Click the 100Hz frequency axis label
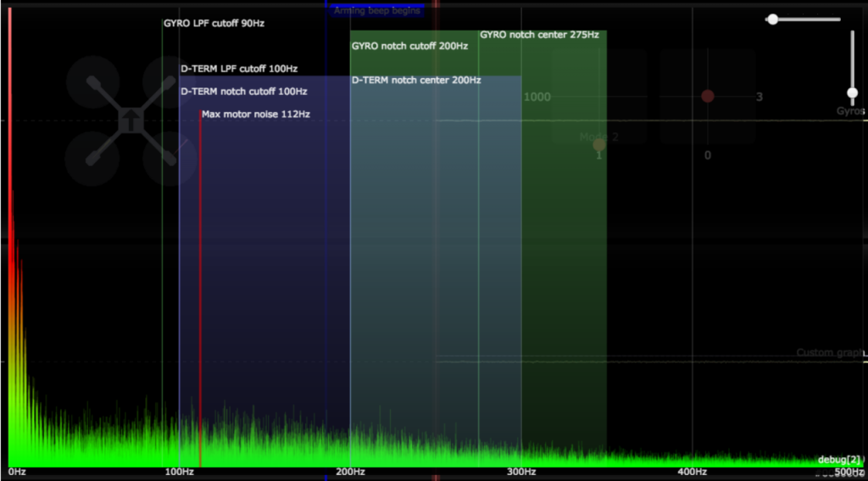 [179, 472]
